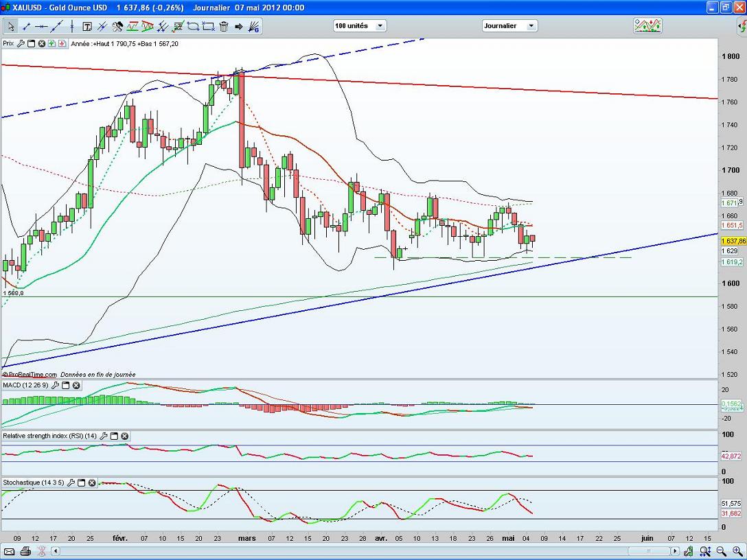
Task: Open the hammer and wrench tools icon
Action: point(117,27)
